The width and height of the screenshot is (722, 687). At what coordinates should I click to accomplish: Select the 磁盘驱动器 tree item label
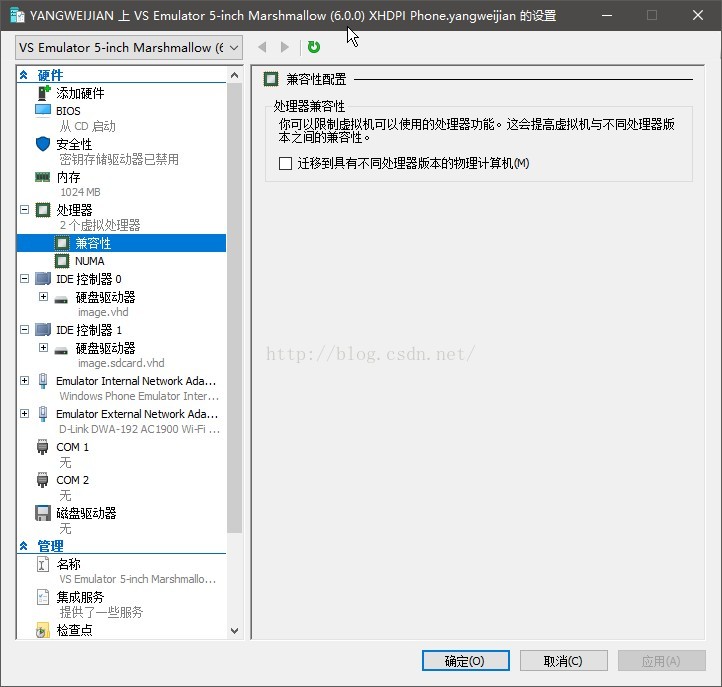pyautogui.click(x=86, y=513)
